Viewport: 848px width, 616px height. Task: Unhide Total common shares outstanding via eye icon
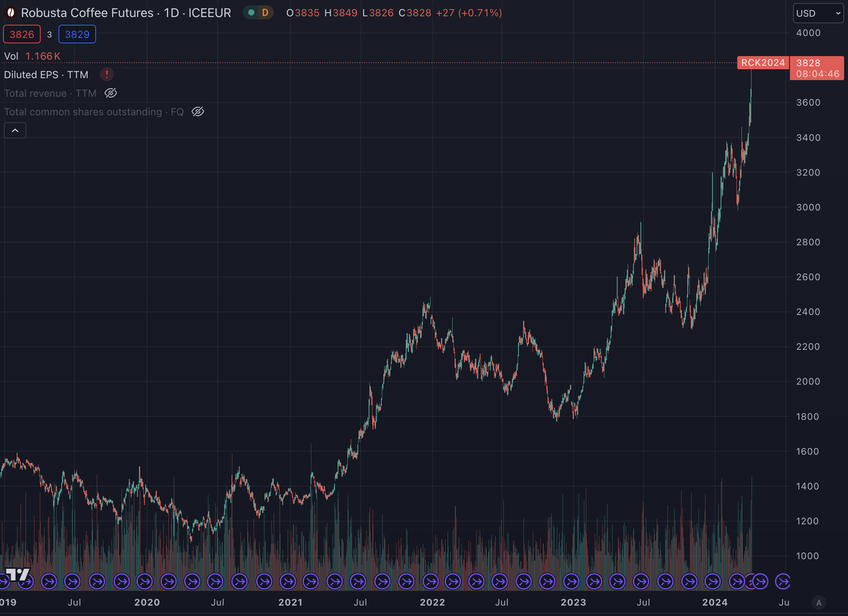click(x=198, y=112)
